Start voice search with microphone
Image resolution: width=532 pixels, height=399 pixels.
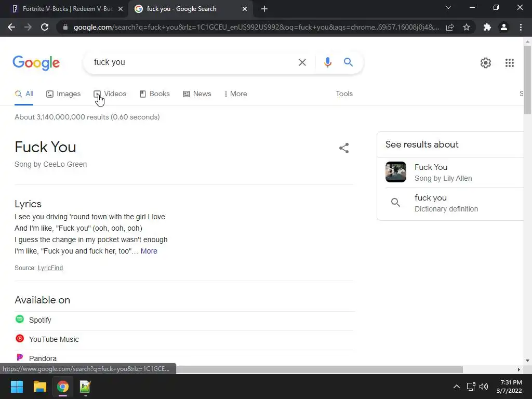click(x=327, y=62)
